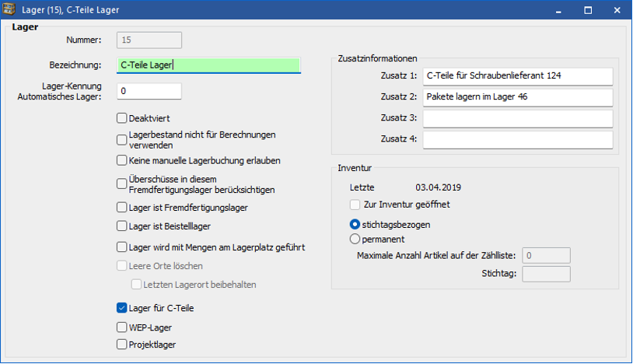Tick Lager wird mit Mengen am Lagerplatz geführt
Image resolution: width=633 pixels, height=364 pixels.
coord(121,247)
